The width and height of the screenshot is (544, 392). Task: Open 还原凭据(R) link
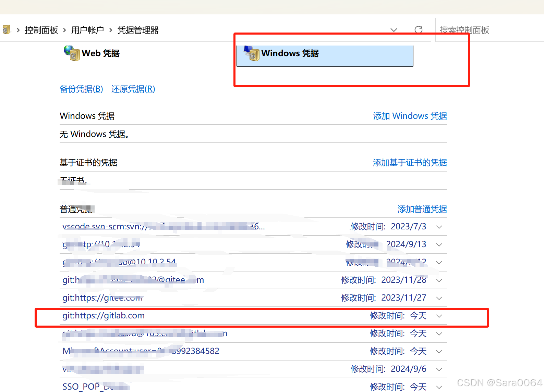pyautogui.click(x=133, y=89)
